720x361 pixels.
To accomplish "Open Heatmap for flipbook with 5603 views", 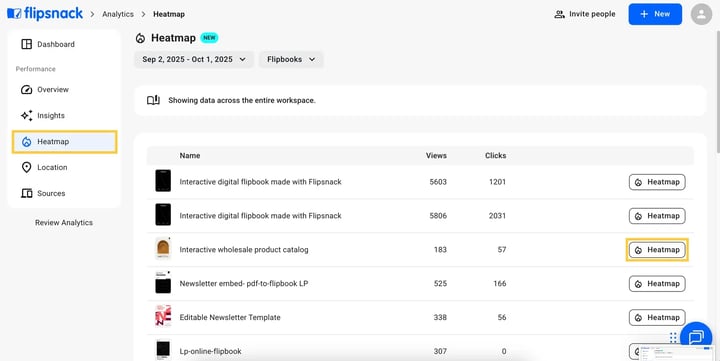I will pos(657,182).
